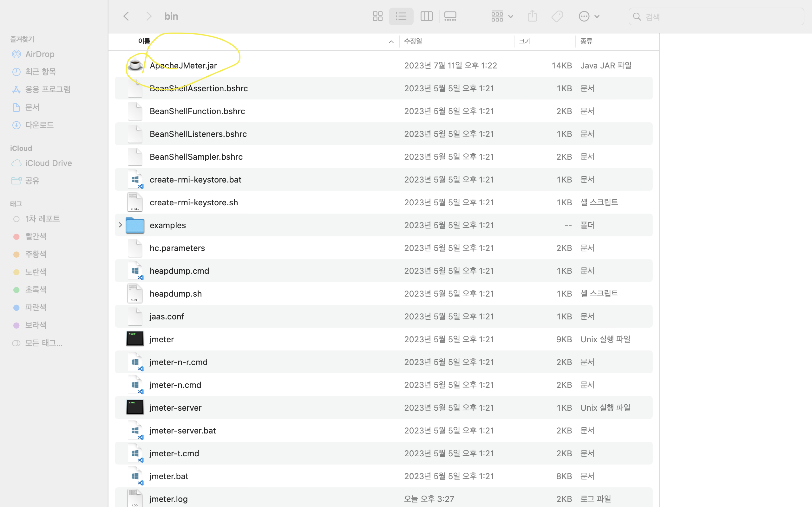Screen dimensions: 812x507
Task: Switch to column view
Action: 426,16
